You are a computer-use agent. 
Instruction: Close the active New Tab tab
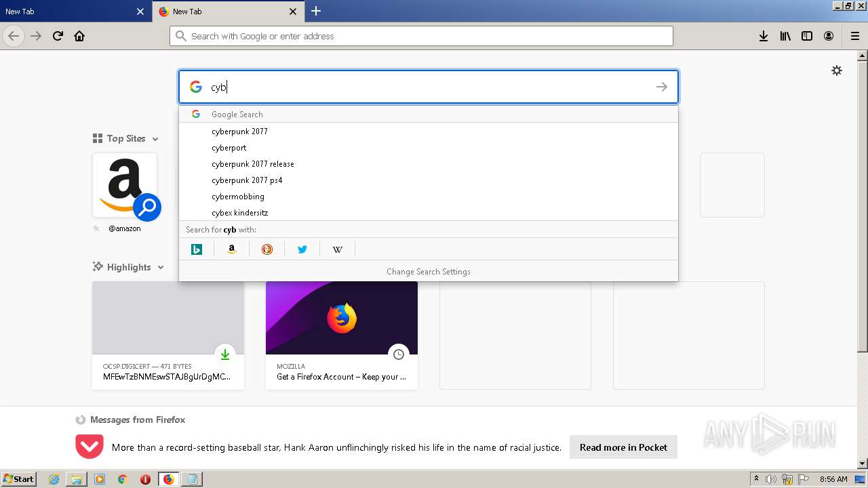293,12
